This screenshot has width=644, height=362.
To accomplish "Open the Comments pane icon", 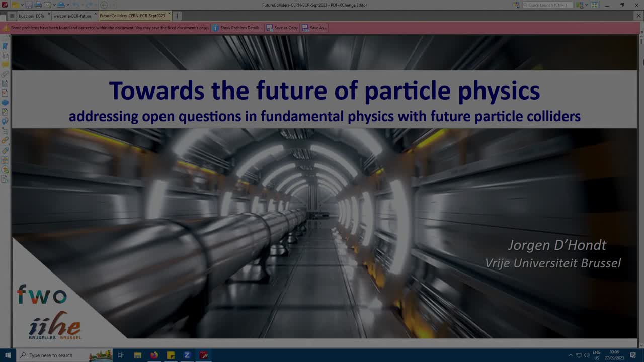I will pyautogui.click(x=5, y=64).
